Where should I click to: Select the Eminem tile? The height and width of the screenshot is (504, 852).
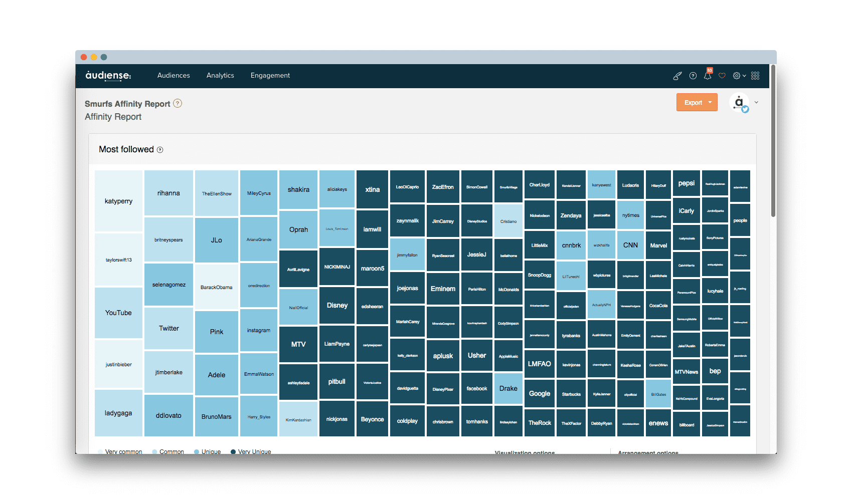tap(443, 289)
